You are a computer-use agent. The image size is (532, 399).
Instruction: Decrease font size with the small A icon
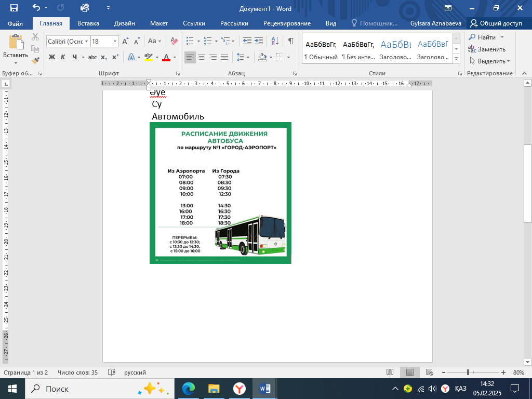pyautogui.click(x=137, y=42)
